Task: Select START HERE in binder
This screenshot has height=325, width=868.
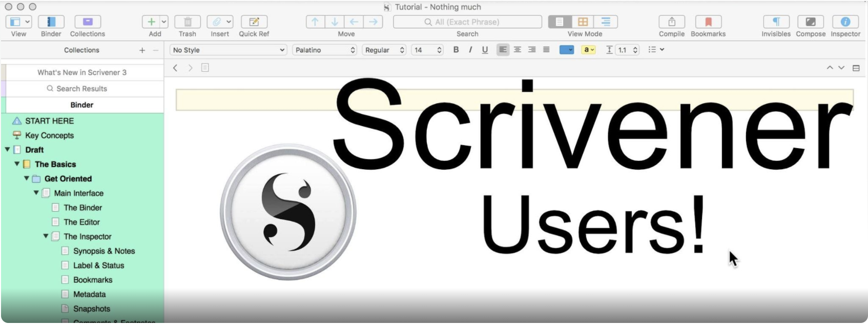Action: [50, 121]
